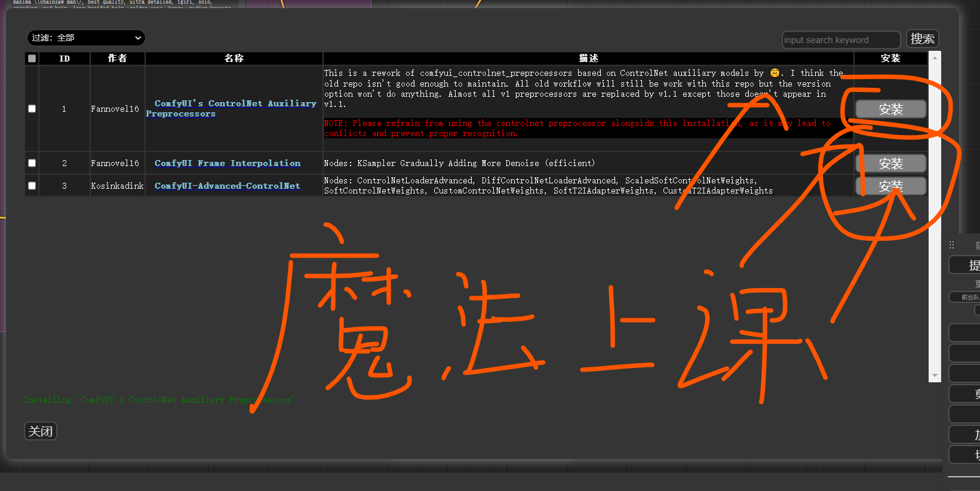Click the KSampler Gradually Adding More Denoise description
This screenshot has height=491, width=980.
[x=459, y=163]
